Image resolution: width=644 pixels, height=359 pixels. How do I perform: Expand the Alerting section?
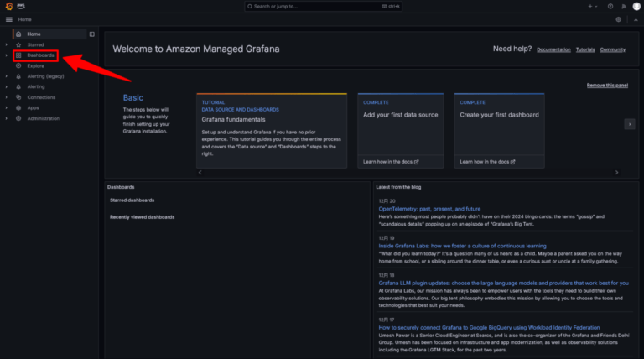(x=6, y=86)
